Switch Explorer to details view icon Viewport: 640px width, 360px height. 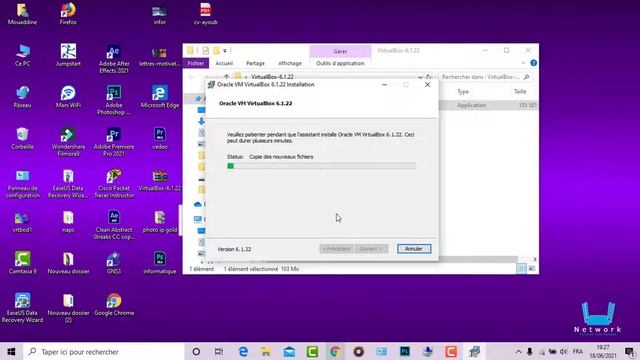(x=522, y=268)
